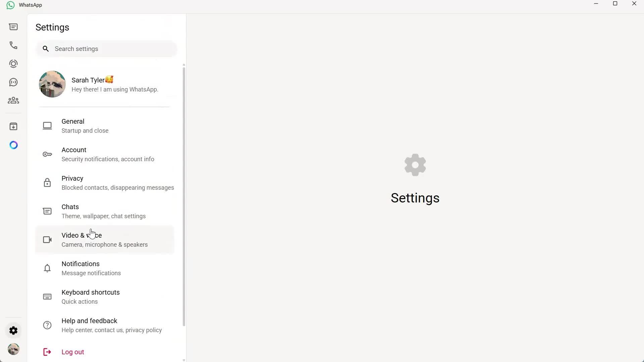644x362 pixels.
Task: Open the Chats panel icon
Action: click(13, 27)
